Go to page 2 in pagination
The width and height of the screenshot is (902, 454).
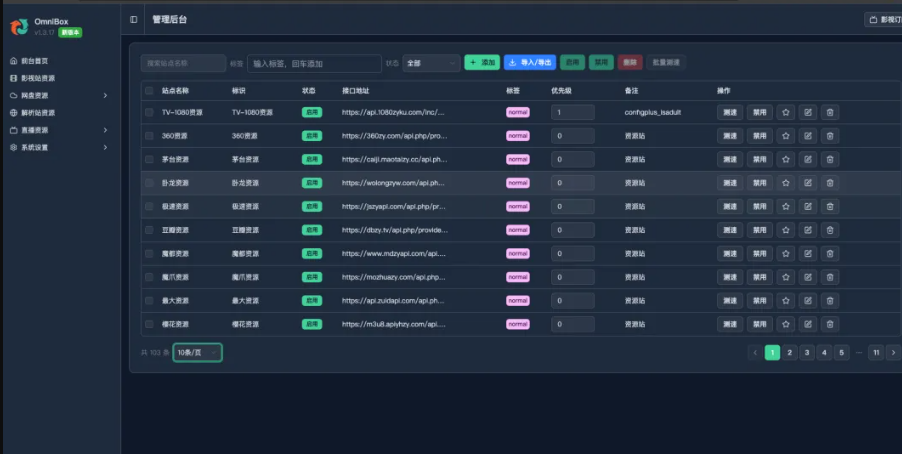coord(789,352)
